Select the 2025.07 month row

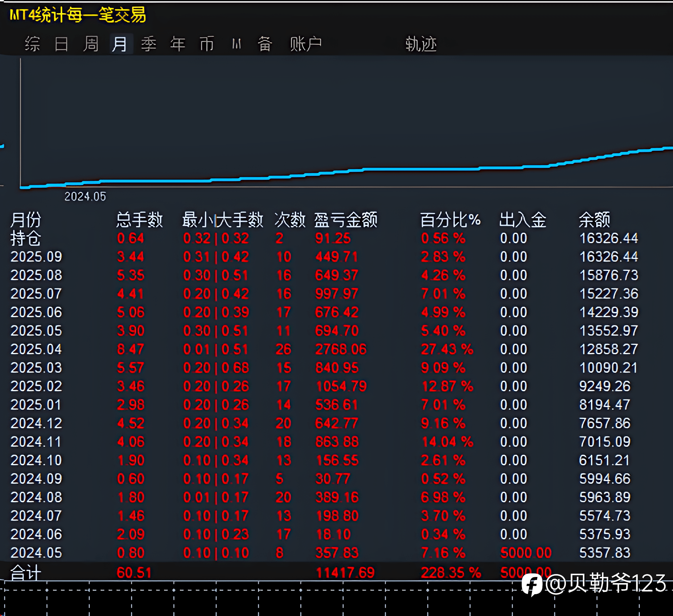(x=324, y=294)
